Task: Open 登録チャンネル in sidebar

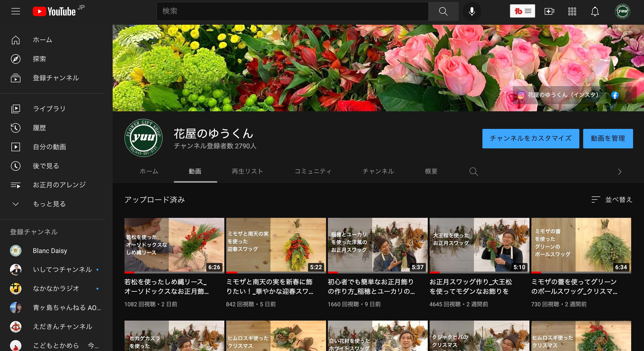Action: pyautogui.click(x=53, y=78)
